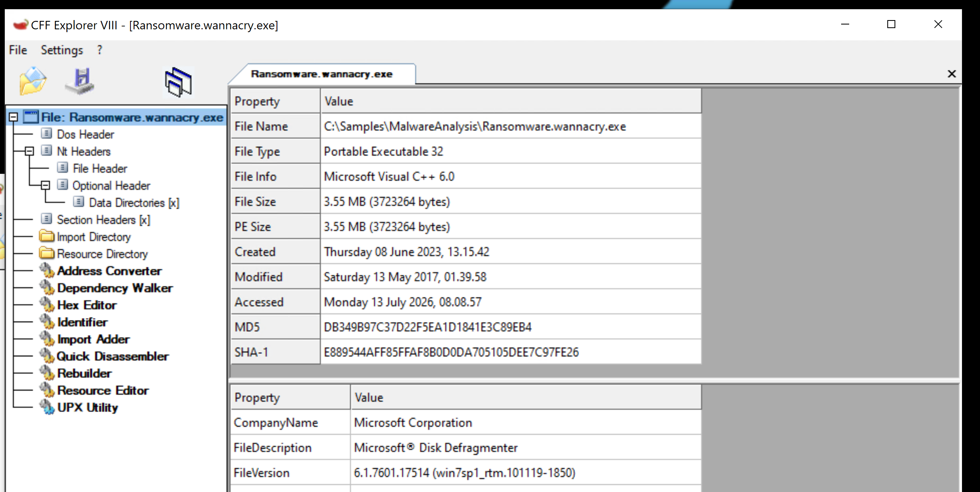Click the Modified date value
Screen dimensions: 980x492
click(510, 277)
